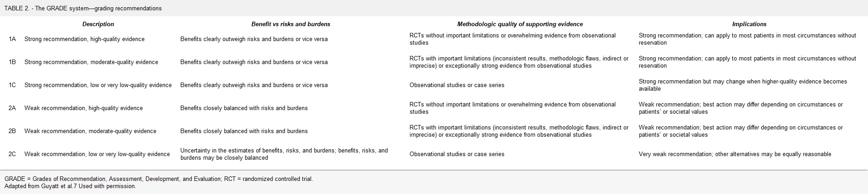Select 'Strong recommendation, moderate-quality evidence' cell

tap(91, 62)
